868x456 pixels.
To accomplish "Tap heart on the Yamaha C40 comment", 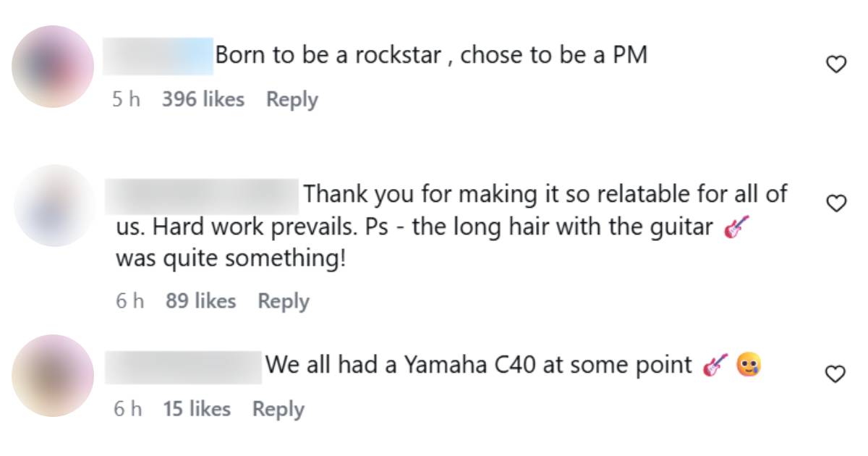I will coord(836,374).
